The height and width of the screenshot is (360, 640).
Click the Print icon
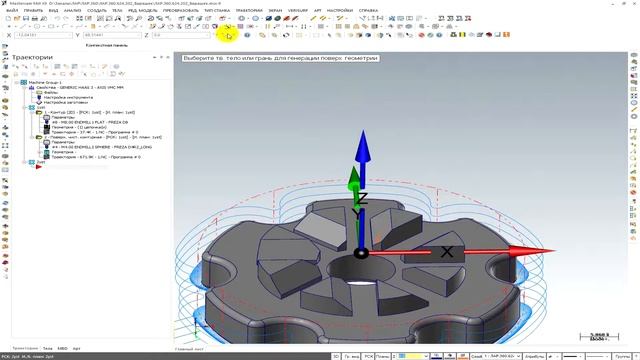[35, 18]
